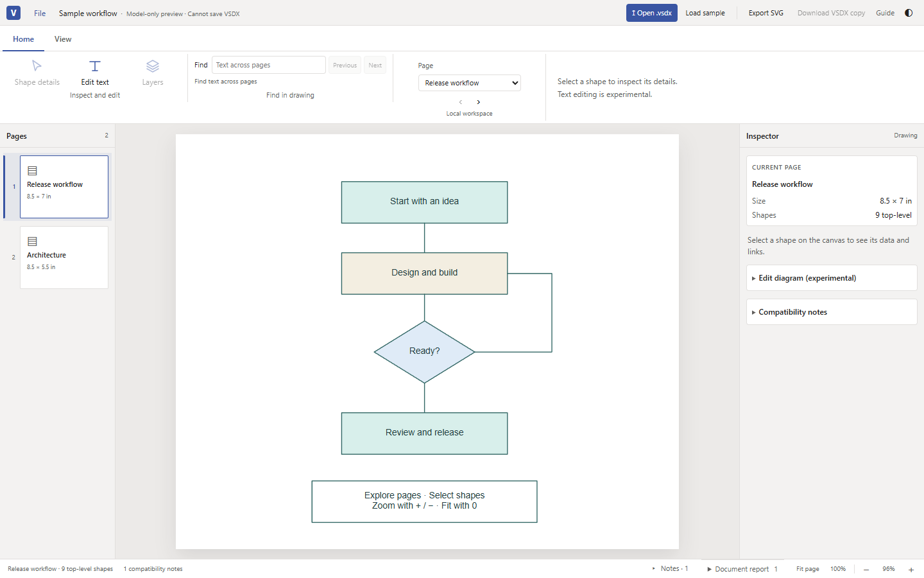Click the V app logo icon

point(13,13)
